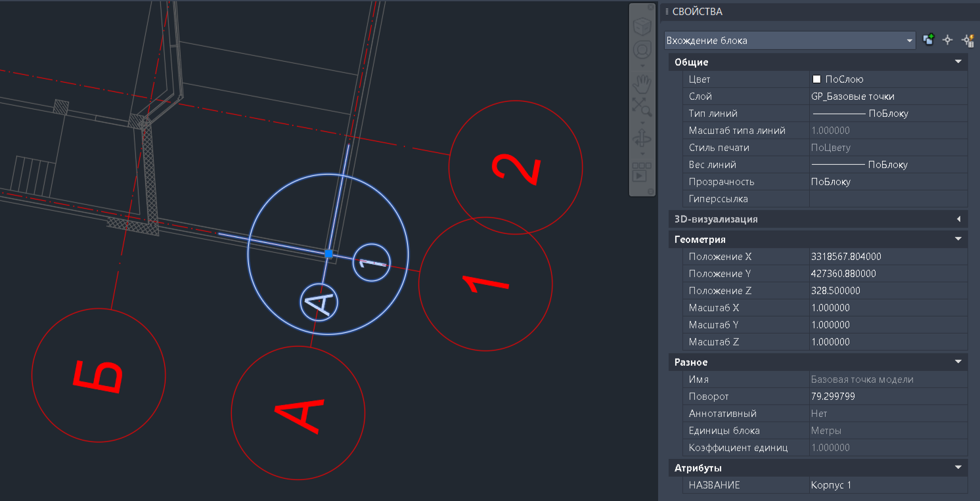Collapse the 'Общие' section
This screenshot has height=501, width=980.
pyautogui.click(x=958, y=62)
